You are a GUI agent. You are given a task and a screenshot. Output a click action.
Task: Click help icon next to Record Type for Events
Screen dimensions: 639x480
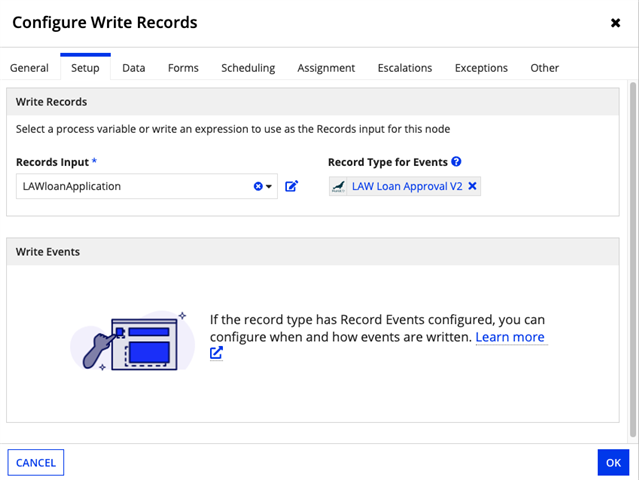click(456, 162)
